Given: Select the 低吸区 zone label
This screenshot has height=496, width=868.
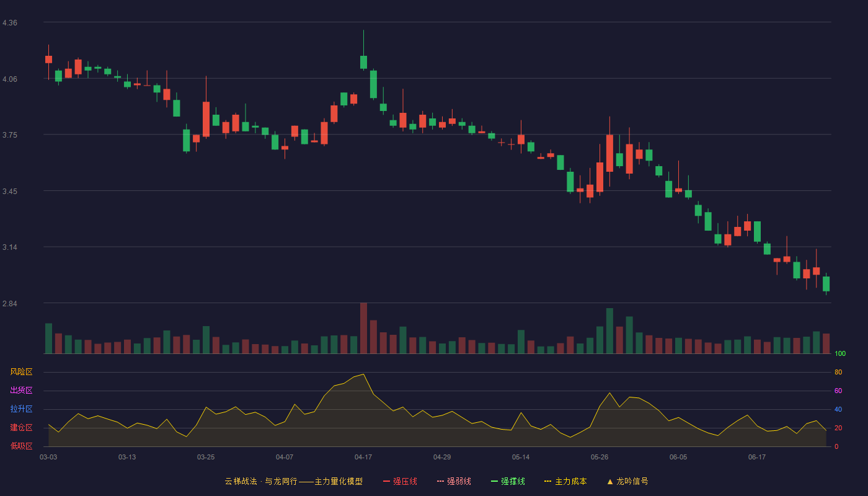Looking at the screenshot, I should point(21,446).
